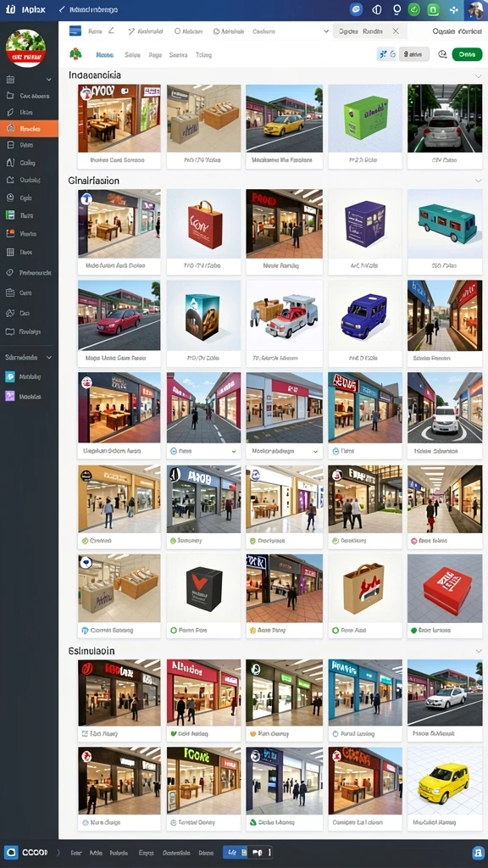
Task: Select the red status dot under the red-dressed shopper card
Action: point(413,541)
